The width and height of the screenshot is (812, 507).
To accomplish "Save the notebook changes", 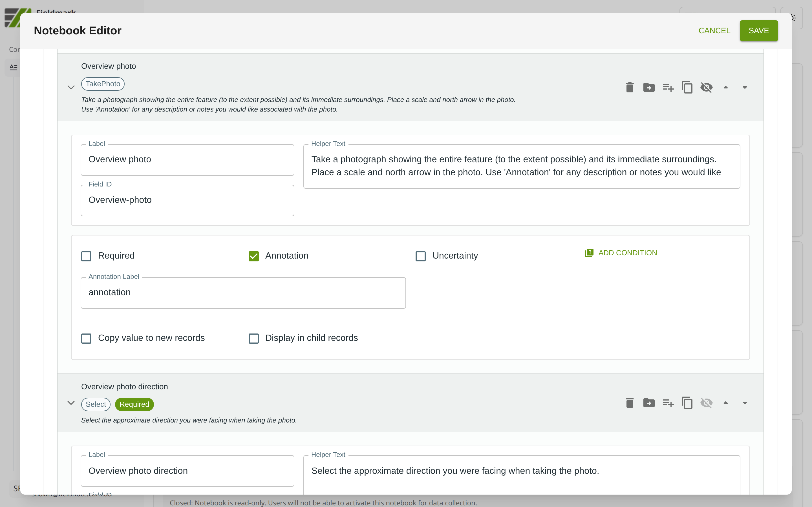I will (x=758, y=30).
